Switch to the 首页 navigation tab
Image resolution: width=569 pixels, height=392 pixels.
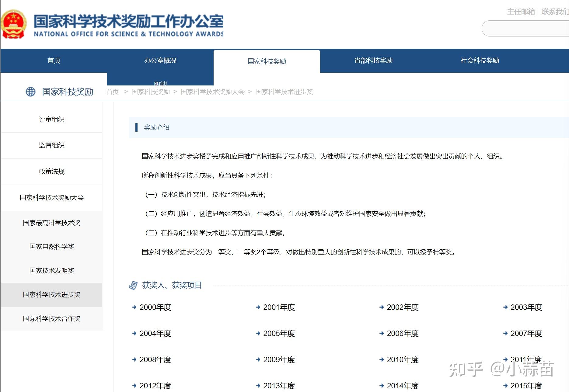[54, 61]
